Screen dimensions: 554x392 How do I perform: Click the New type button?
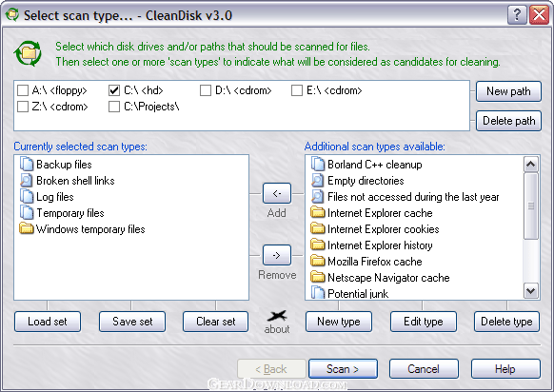pos(339,322)
